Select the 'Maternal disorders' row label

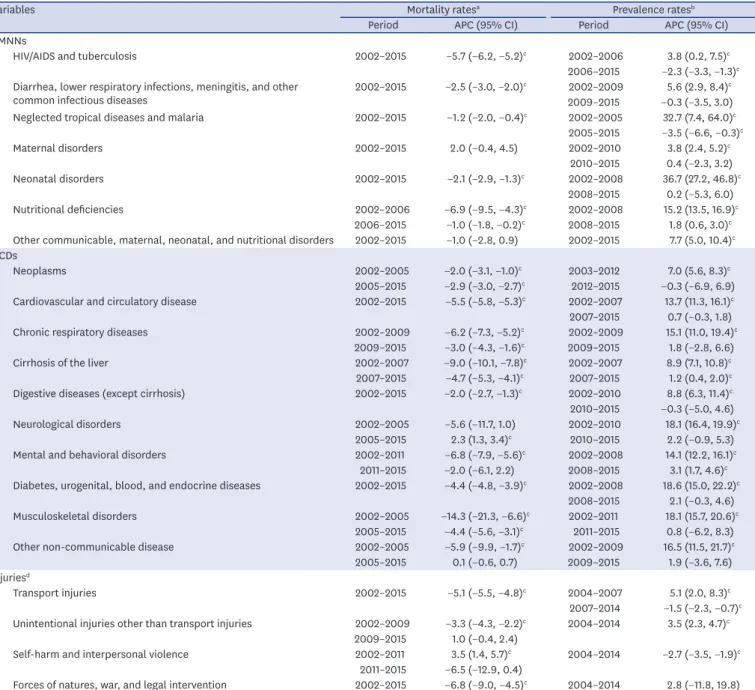point(58,148)
